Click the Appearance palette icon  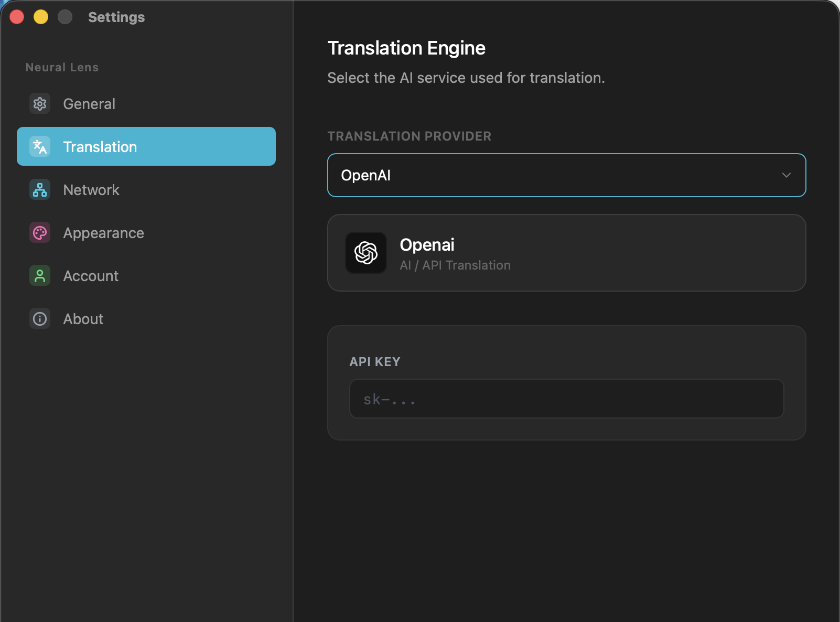pos(40,233)
